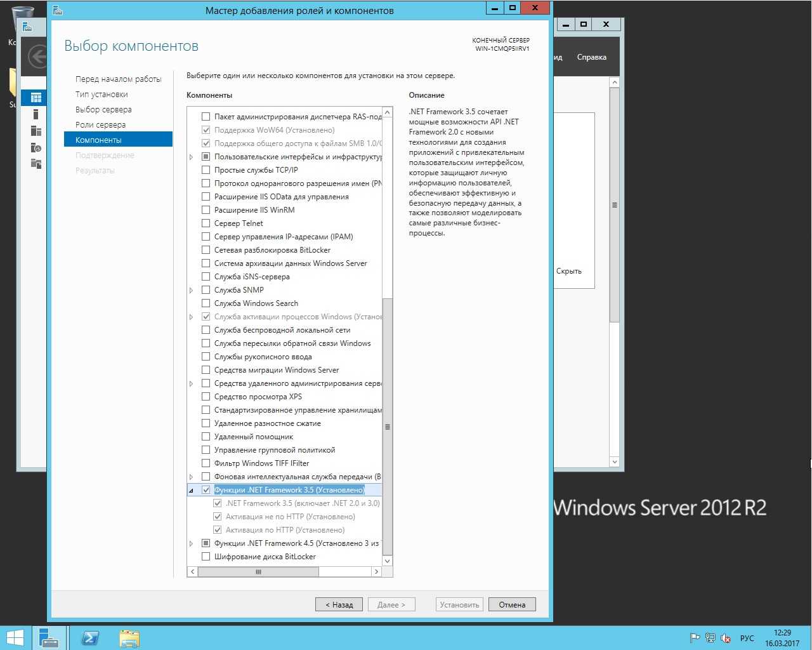Check 'Расширение IIS WinRM' checkbox

coord(206,210)
